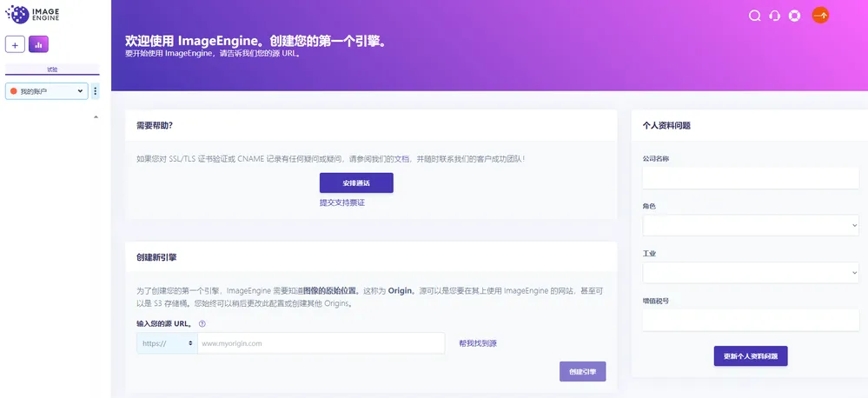The image size is (868, 398).
Task: Open the bar chart statistics icon
Action: click(38, 44)
